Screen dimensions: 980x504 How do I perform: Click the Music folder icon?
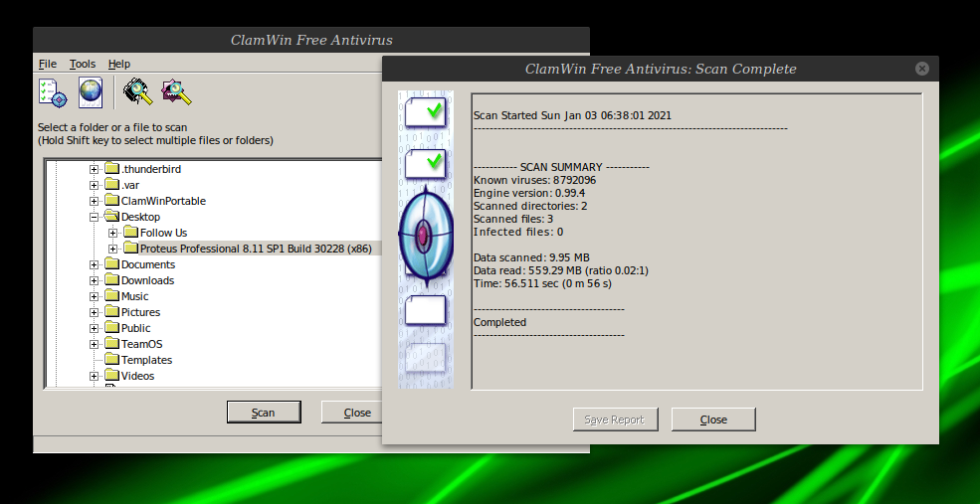tap(111, 295)
